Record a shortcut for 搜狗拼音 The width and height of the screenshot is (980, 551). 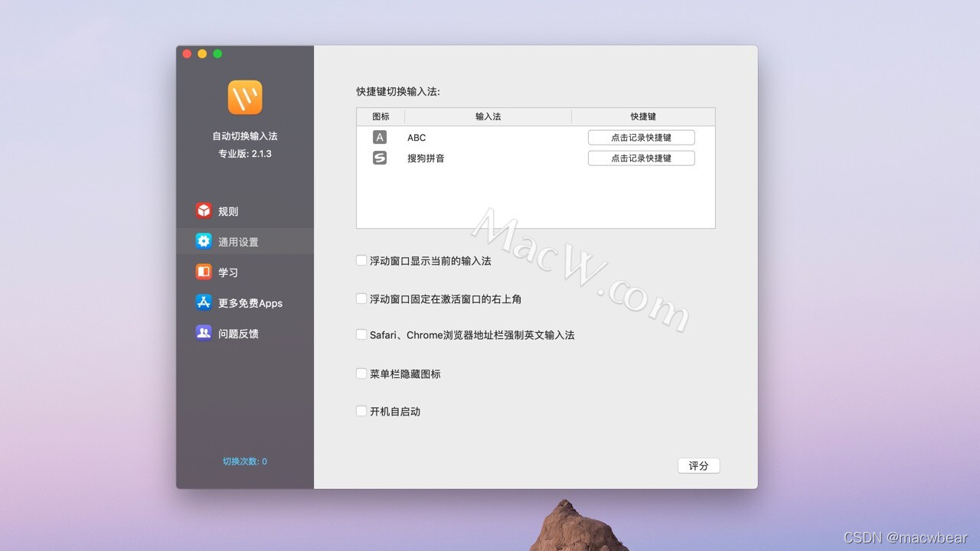pyautogui.click(x=641, y=158)
